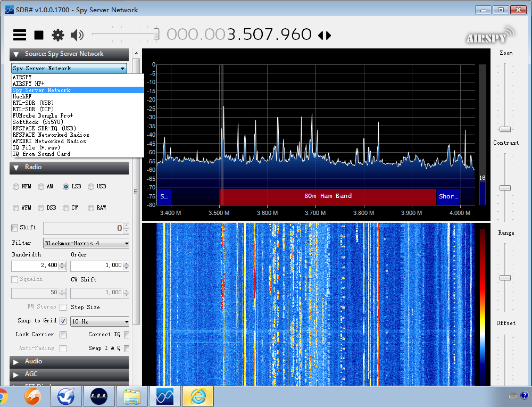Mute audio with the speaker icon

[77, 35]
